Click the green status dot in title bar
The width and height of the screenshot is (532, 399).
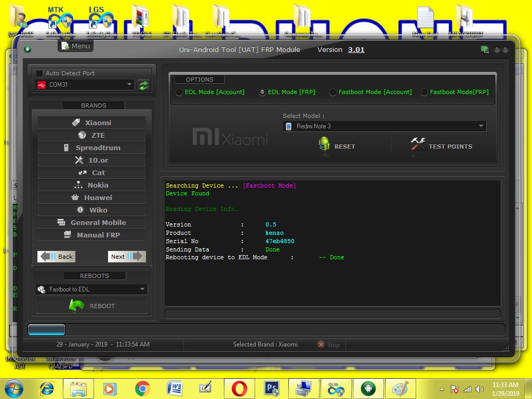point(28,49)
